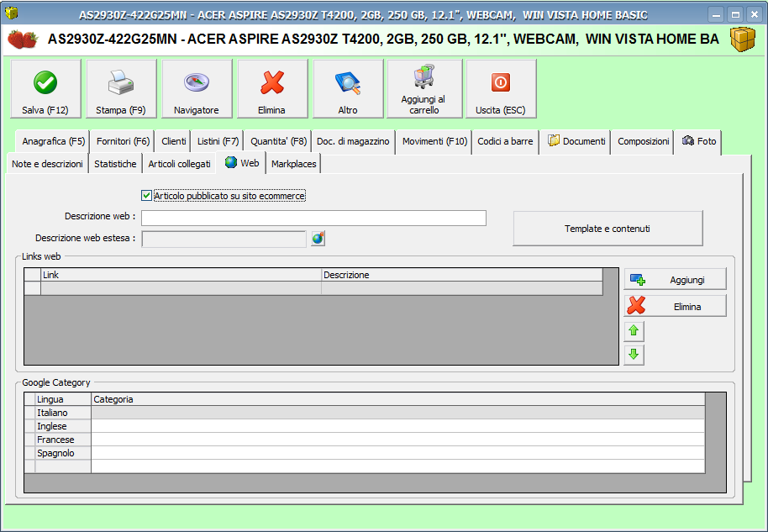The width and height of the screenshot is (768, 532).
Task: Click the Salva (F12) green checkmark button
Action: (x=45, y=89)
